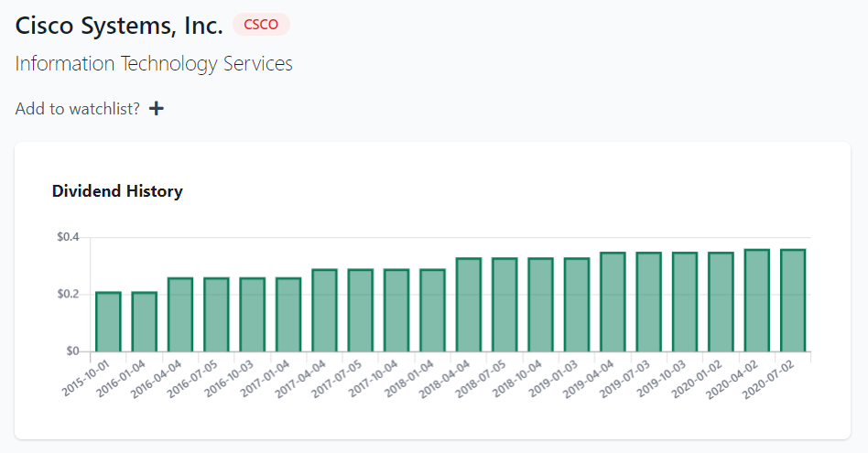Click the $0.2 y-axis label
The width and height of the screenshot is (868, 453).
click(68, 295)
